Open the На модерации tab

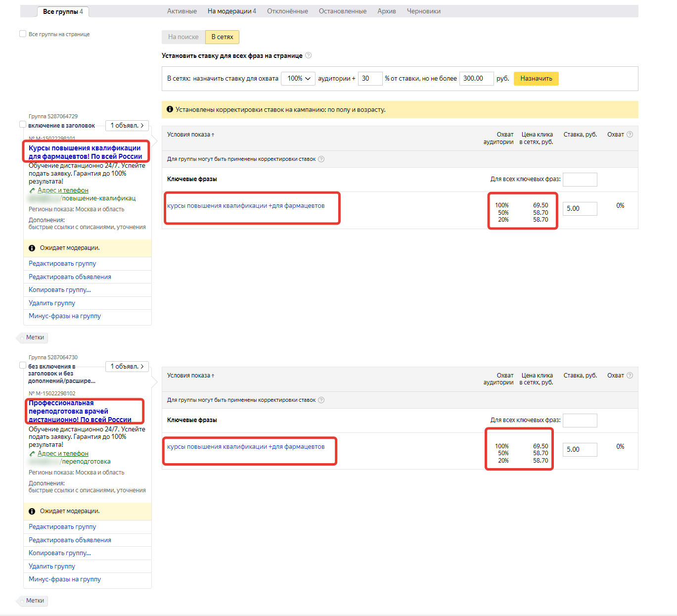232,11
